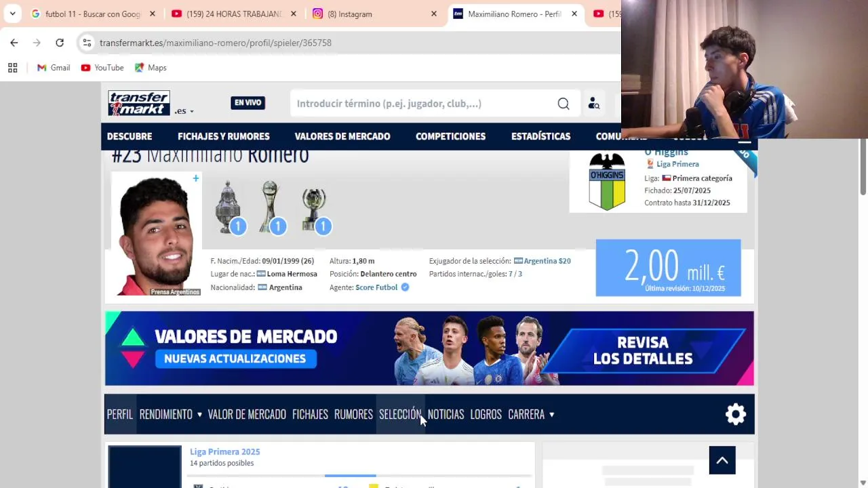The image size is (868, 488).
Task: Open the Argentina S20 national team link
Action: 547,261
